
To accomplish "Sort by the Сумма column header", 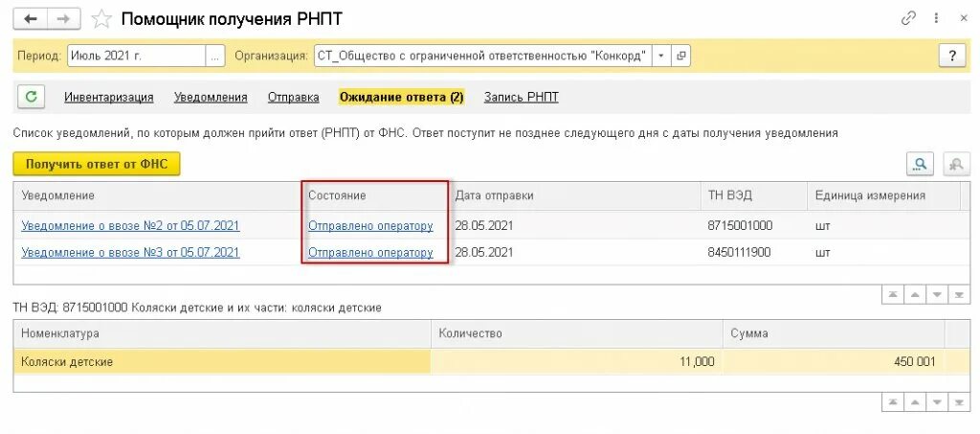I will [834, 334].
